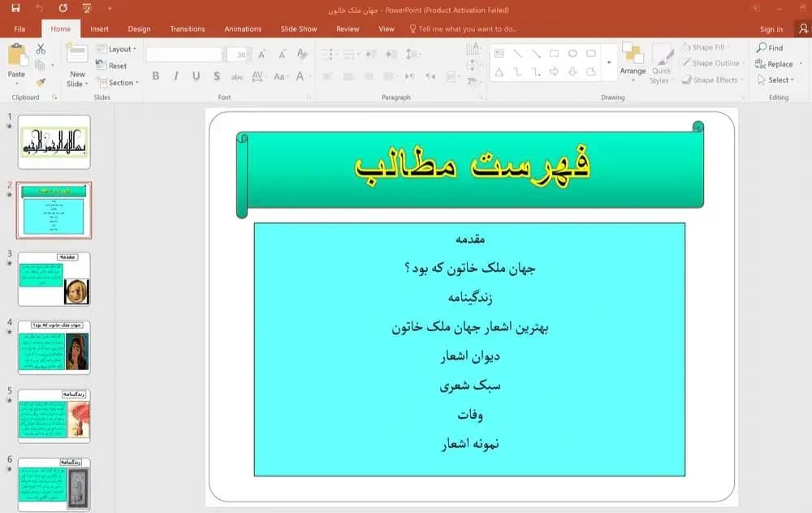Select the rectangle shape in the gallery
The height and width of the screenshot is (513, 812).
pyautogui.click(x=554, y=54)
